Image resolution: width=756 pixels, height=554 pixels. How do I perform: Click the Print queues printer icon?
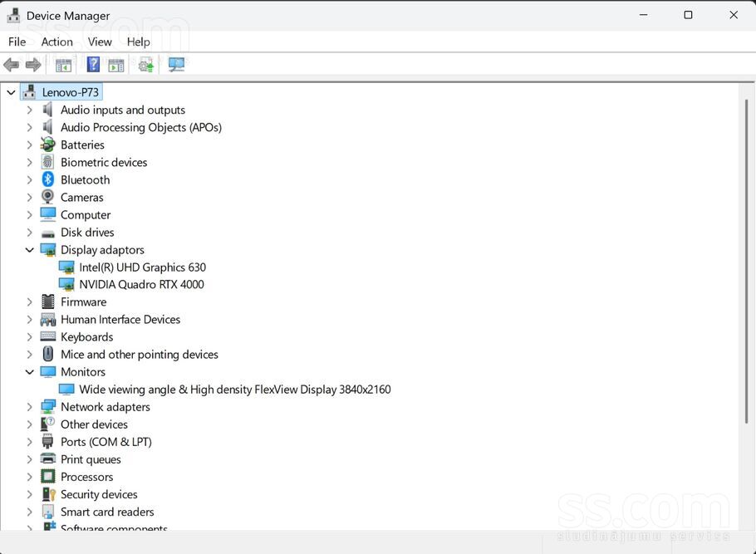47,458
